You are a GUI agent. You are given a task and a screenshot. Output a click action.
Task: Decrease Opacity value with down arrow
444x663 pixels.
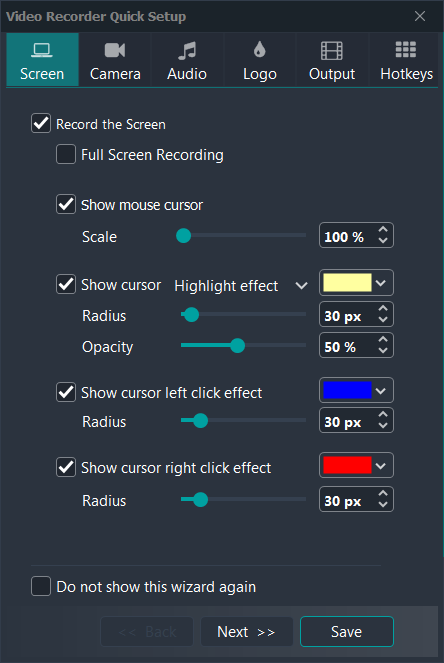click(x=383, y=351)
